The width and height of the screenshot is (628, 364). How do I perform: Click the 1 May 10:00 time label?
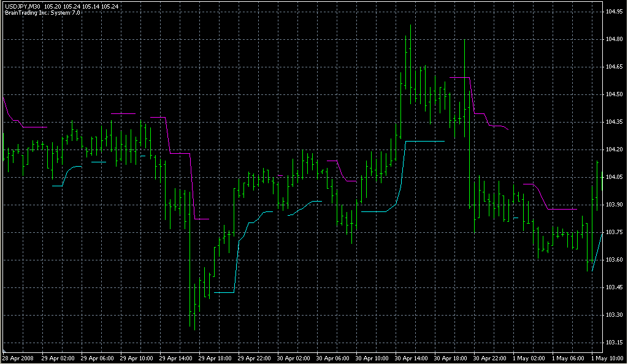[607, 358]
